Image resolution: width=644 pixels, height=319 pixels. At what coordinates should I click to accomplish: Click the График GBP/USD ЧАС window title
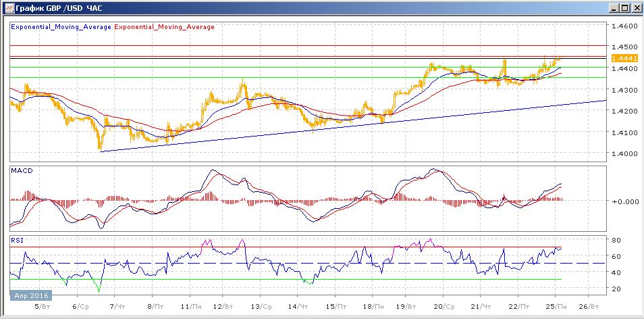pyautogui.click(x=58, y=8)
